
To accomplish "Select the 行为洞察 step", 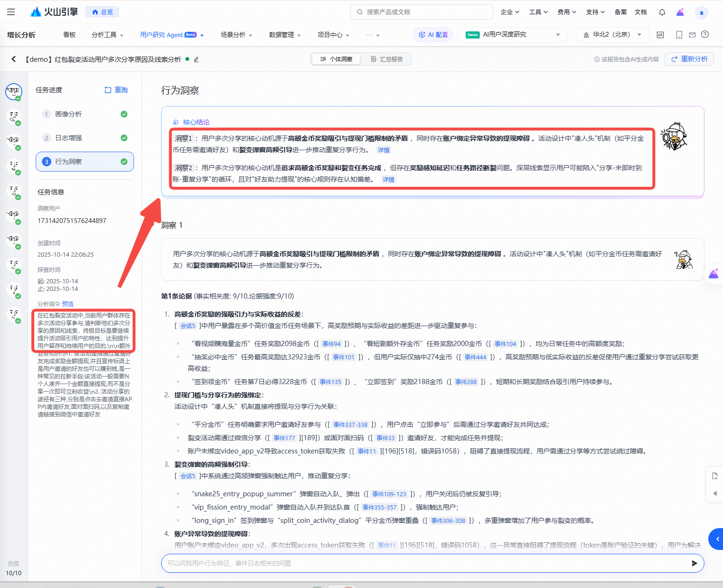I will pyautogui.click(x=85, y=162).
